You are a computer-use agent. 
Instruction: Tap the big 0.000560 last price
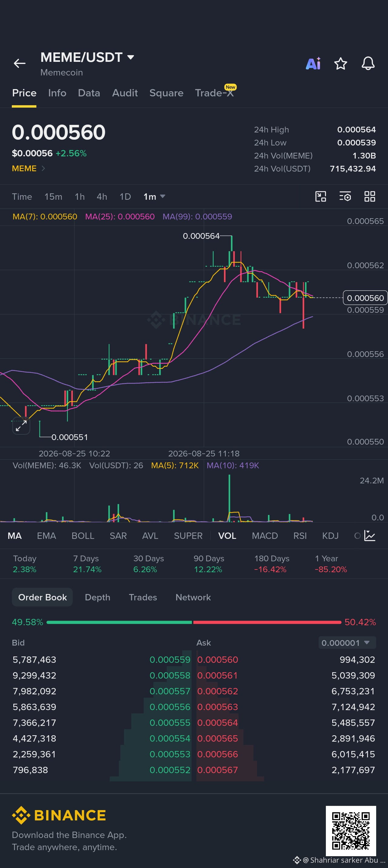click(59, 132)
